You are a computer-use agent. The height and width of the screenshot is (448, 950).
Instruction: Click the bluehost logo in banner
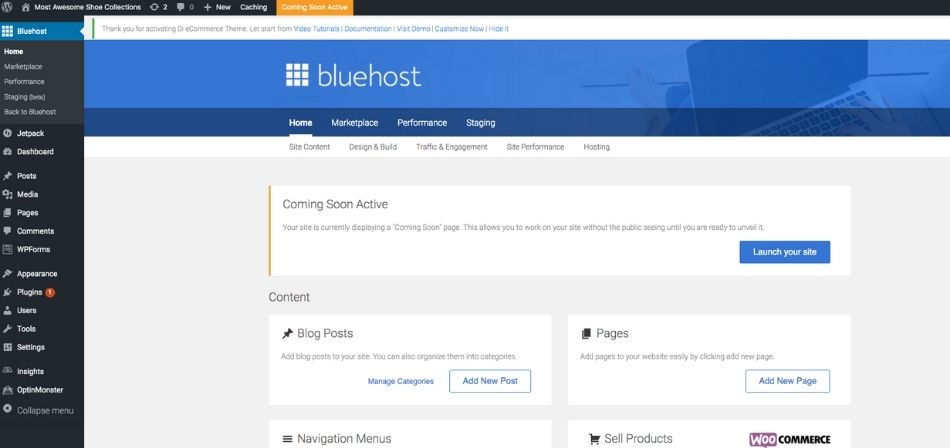click(353, 75)
